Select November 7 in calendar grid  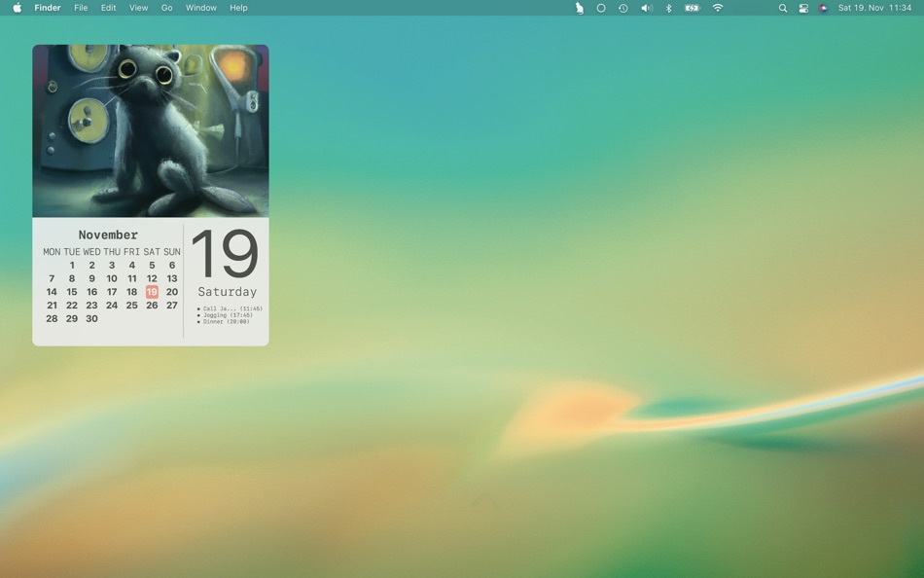[x=52, y=278]
